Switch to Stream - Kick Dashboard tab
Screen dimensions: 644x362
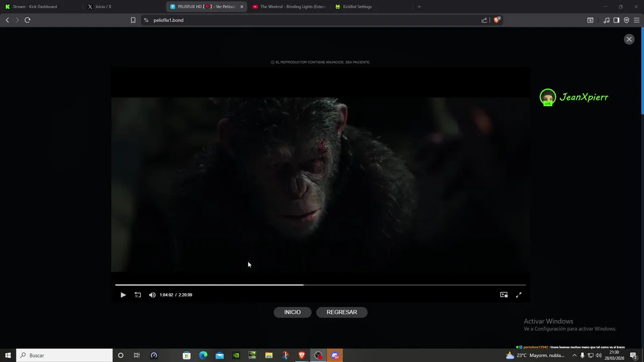(40, 7)
